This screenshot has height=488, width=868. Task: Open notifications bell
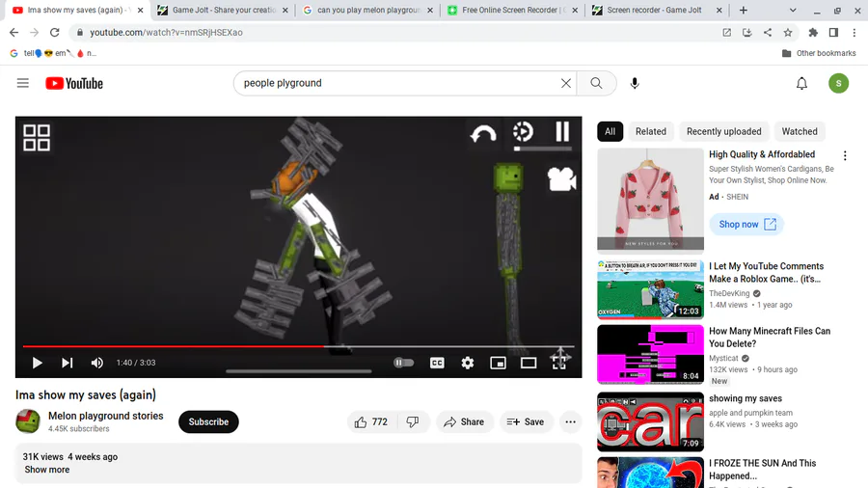coord(801,83)
